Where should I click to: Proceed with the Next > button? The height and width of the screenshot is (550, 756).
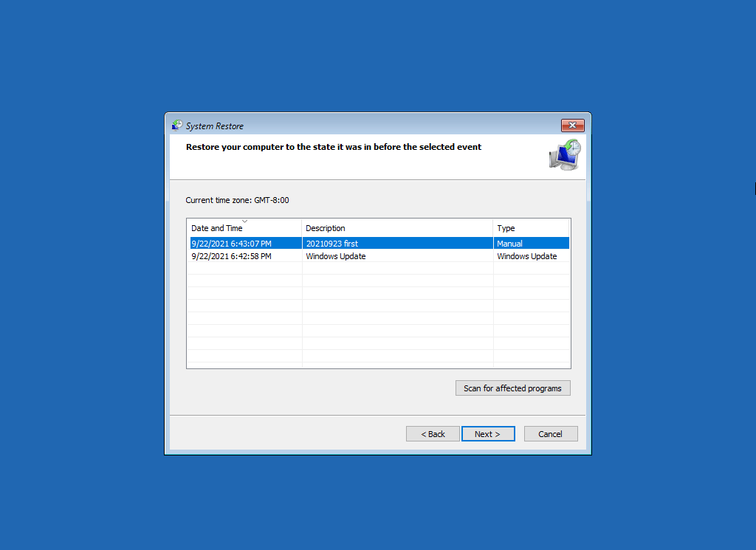click(x=488, y=434)
